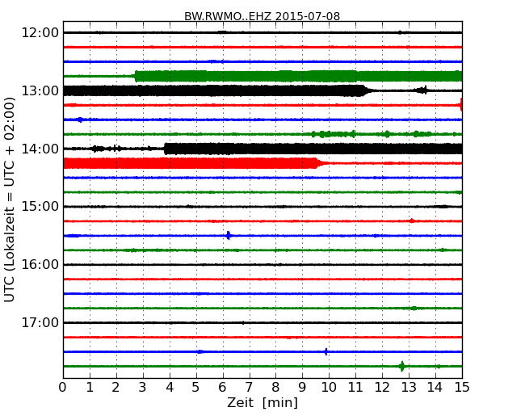This screenshot has width=525, height=420.
Task: Click the 12:00 time label
Action: tap(40, 33)
